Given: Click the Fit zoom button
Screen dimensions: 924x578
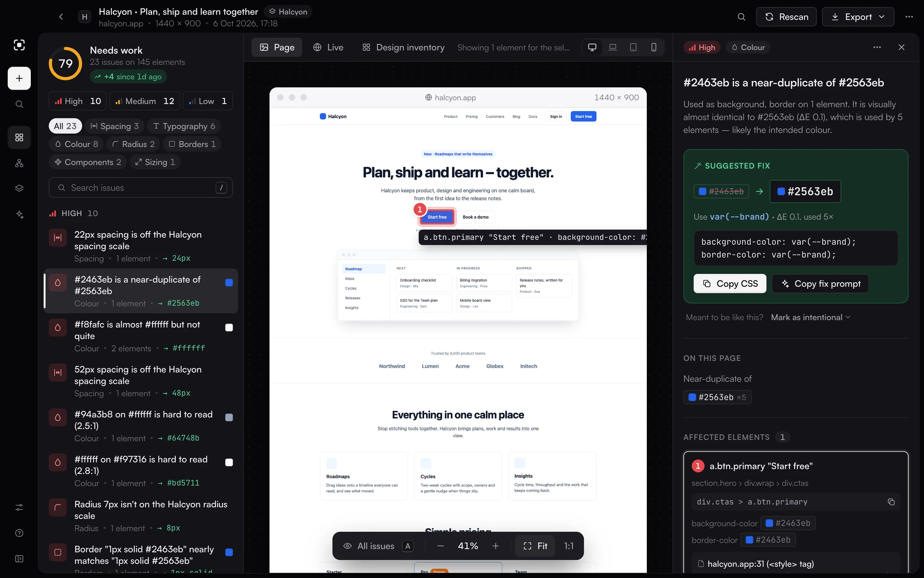Looking at the screenshot, I should 535,546.
